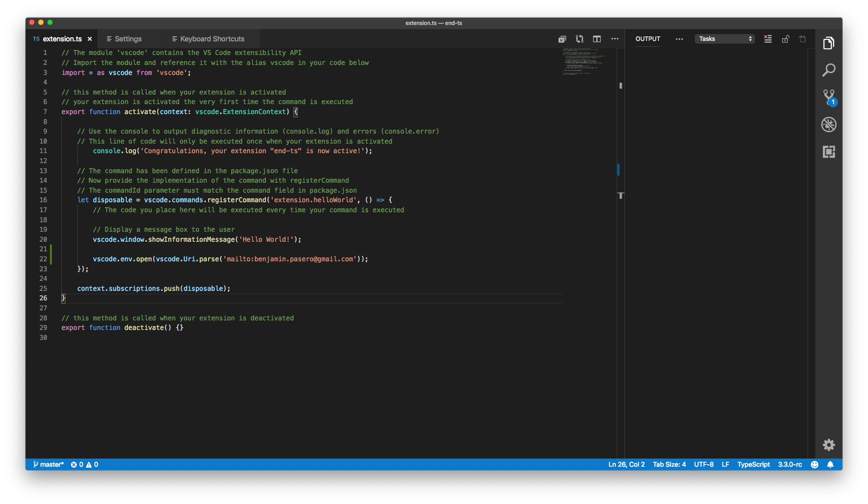Click 'registerCommand' on line 16
868x504 pixels.
pyautogui.click(x=236, y=200)
